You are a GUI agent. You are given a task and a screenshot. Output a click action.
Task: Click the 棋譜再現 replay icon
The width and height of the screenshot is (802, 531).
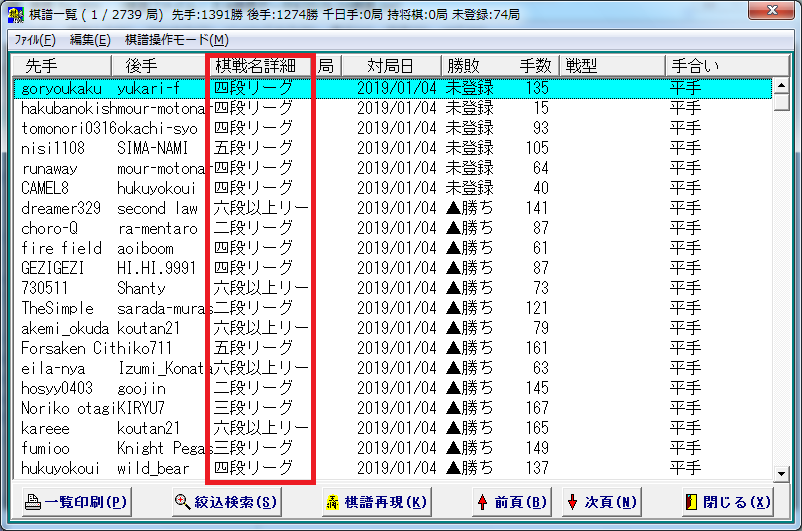point(333,502)
